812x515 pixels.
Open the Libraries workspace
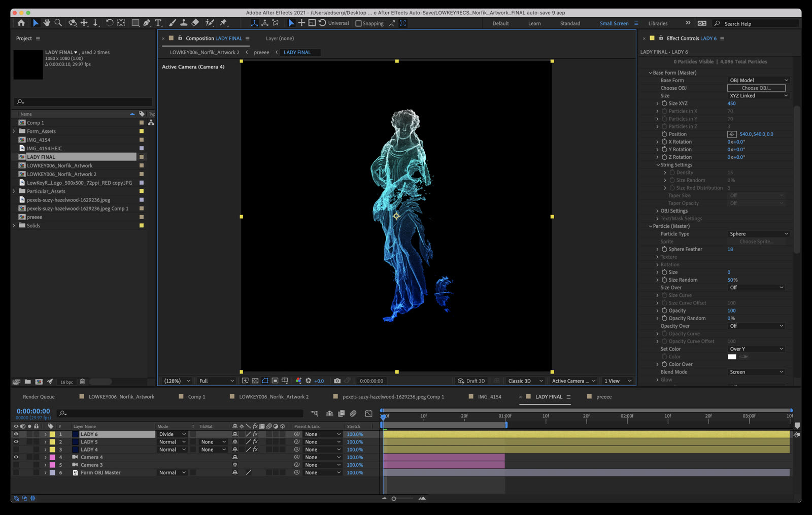click(x=658, y=23)
